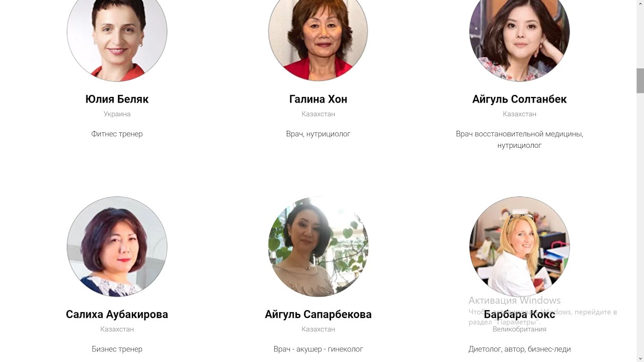Click the Айгуль Солтанбек name heading
Viewport: 644px width, 362px height.
click(520, 99)
